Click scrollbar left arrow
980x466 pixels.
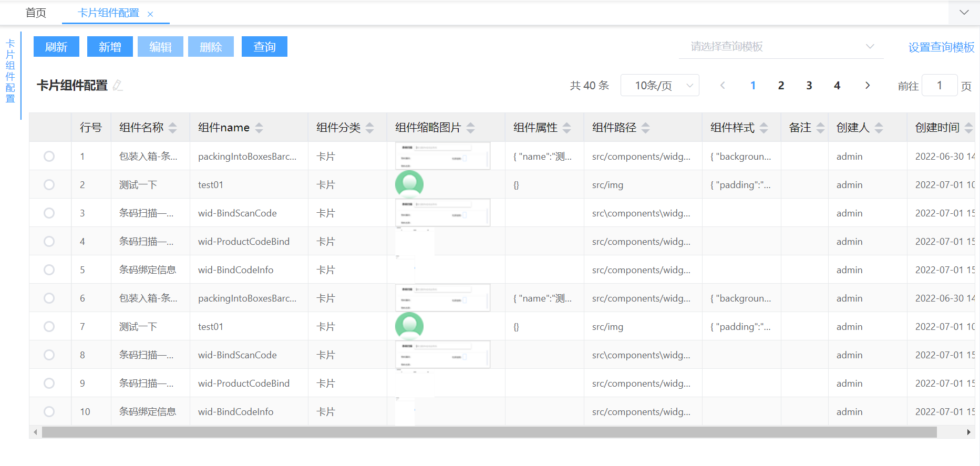(35, 432)
